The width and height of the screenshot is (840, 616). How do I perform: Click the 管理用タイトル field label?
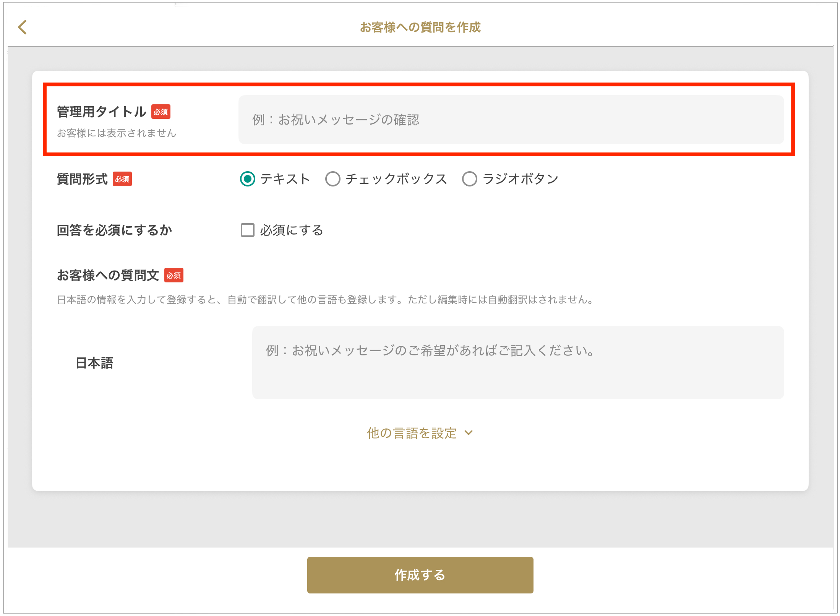(x=101, y=112)
